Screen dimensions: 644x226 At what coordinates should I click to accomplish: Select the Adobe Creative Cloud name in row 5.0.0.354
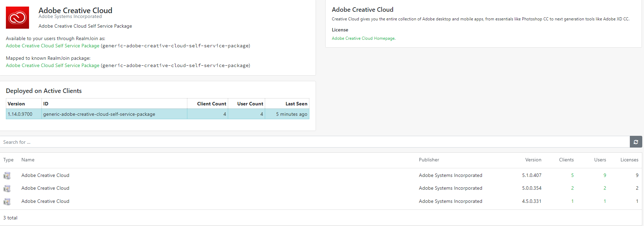point(45,188)
